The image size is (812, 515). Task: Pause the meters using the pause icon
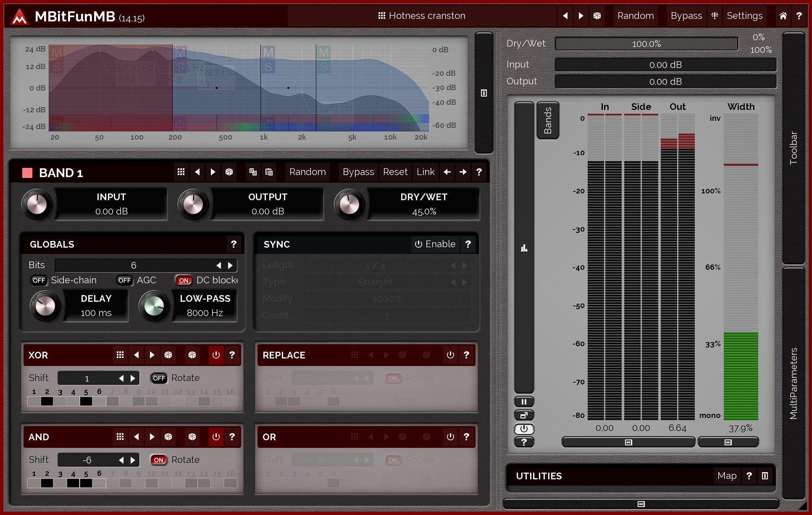(x=524, y=402)
